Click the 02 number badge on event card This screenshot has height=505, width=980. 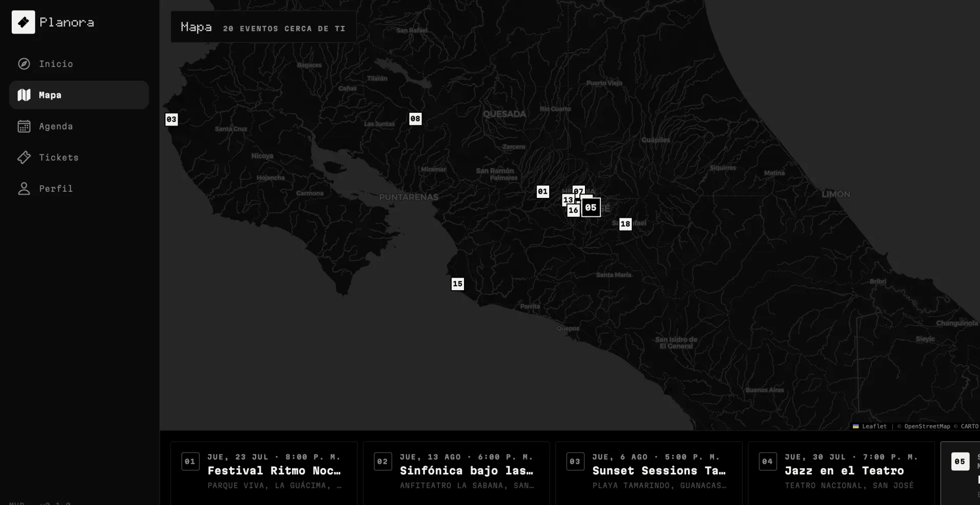coord(382,462)
